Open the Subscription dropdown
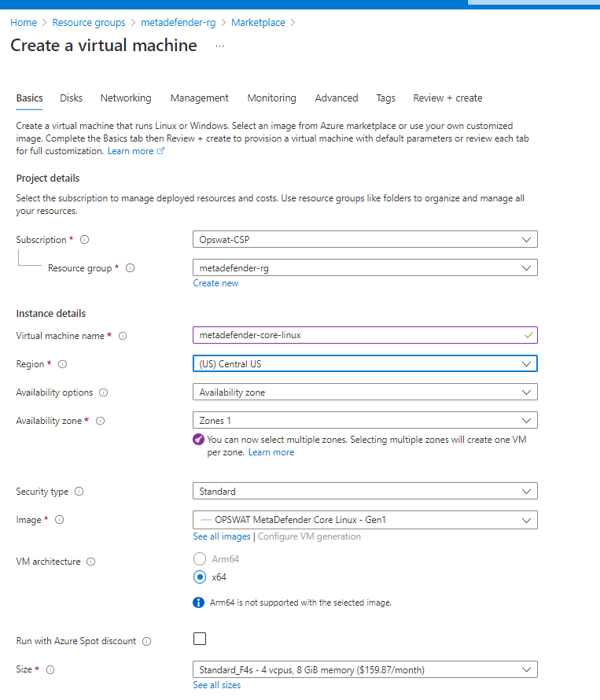Viewport: 600px width, 700px height. (365, 240)
